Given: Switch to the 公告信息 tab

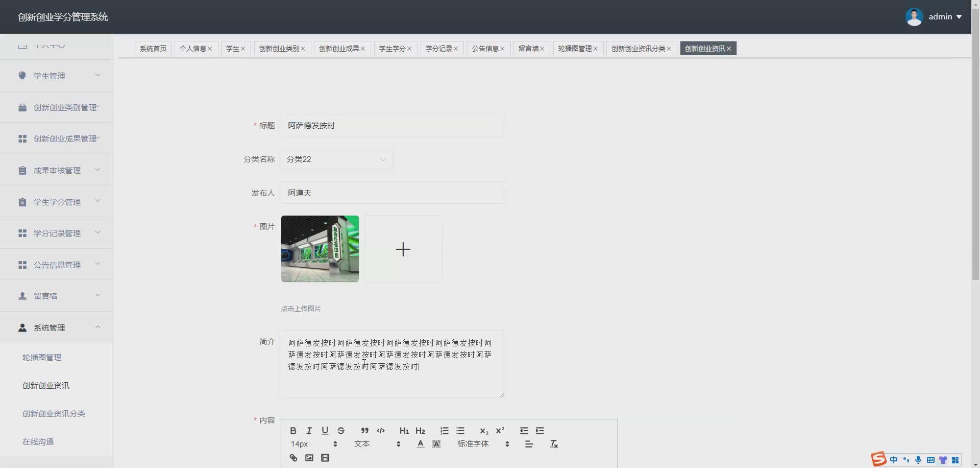Looking at the screenshot, I should pos(485,48).
